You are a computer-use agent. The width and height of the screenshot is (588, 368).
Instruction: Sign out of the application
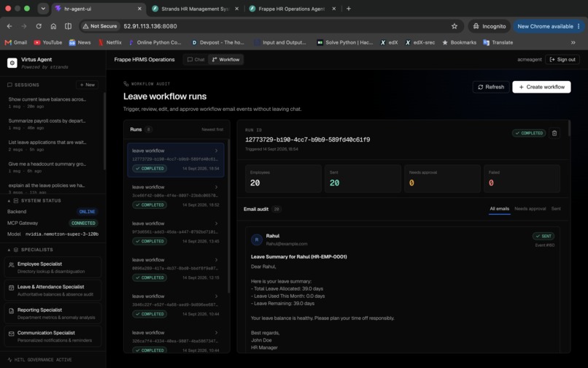[562, 59]
